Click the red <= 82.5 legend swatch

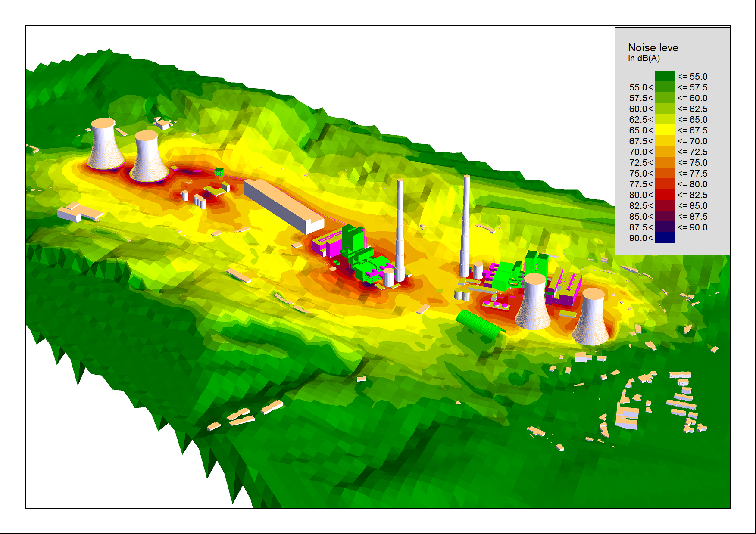[x=664, y=195]
